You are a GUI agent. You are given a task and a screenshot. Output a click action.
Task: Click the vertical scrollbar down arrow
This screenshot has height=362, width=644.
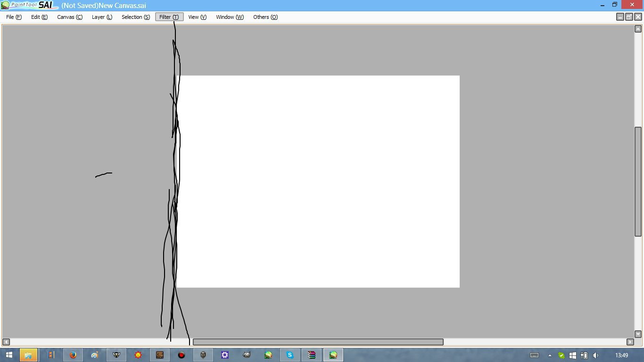pos(638,334)
